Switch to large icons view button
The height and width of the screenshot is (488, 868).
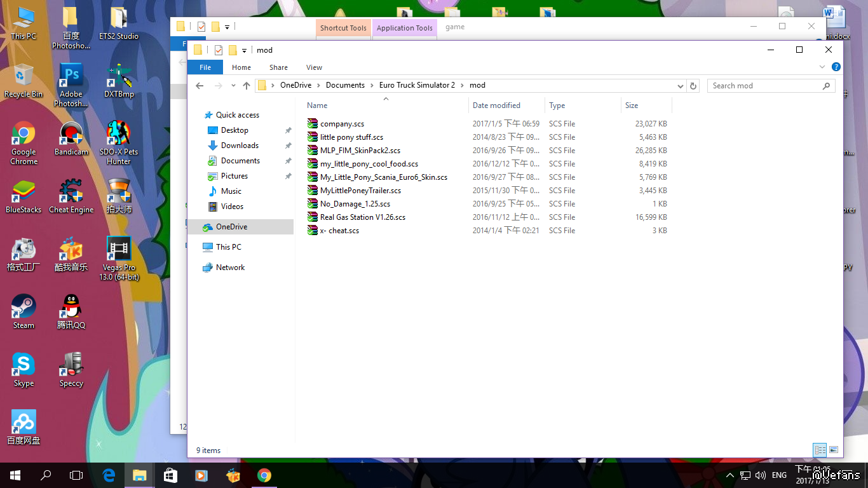[x=834, y=450]
